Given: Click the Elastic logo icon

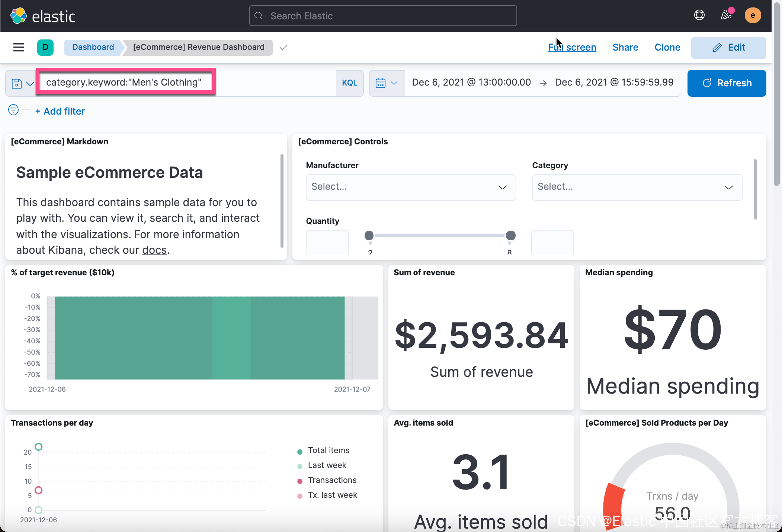Looking at the screenshot, I should (x=19, y=16).
